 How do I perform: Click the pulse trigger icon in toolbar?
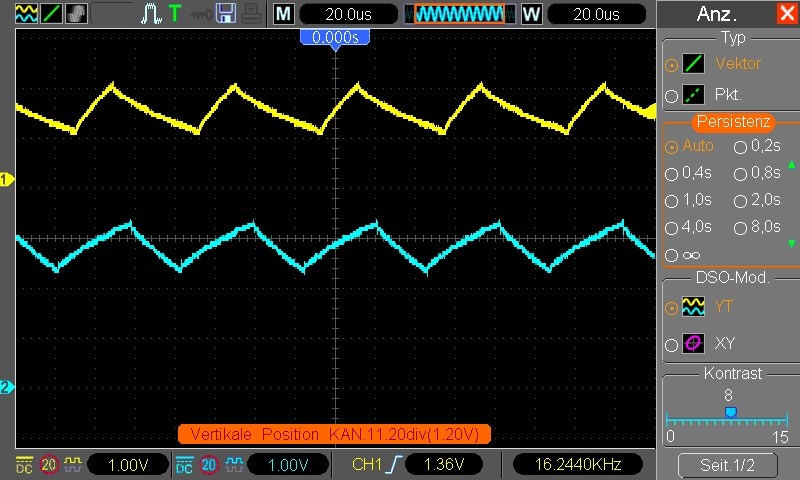point(151,14)
